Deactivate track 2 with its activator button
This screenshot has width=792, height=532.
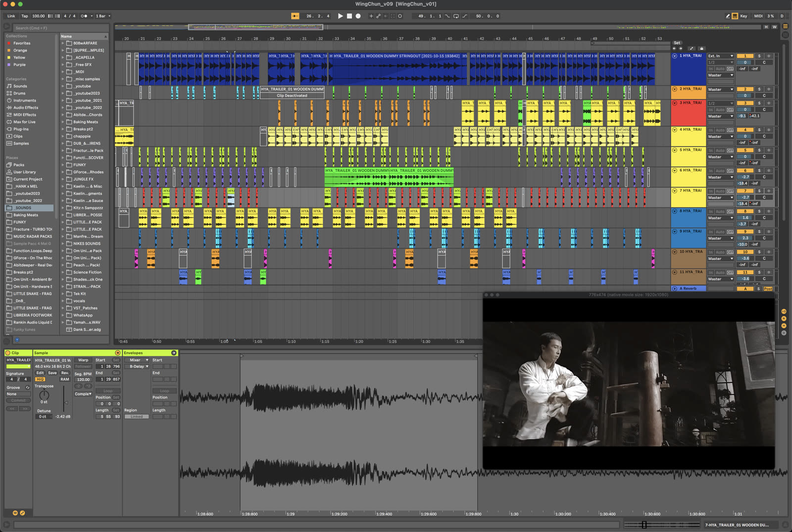click(x=745, y=90)
